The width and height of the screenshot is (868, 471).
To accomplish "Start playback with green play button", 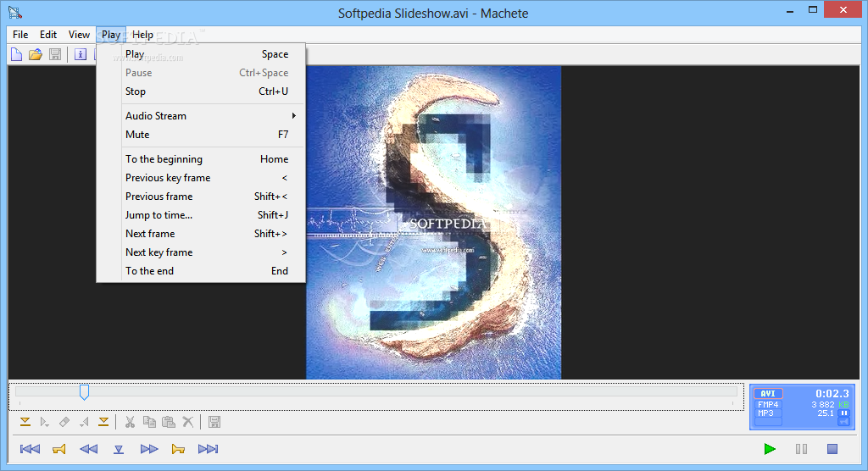I will 770,449.
